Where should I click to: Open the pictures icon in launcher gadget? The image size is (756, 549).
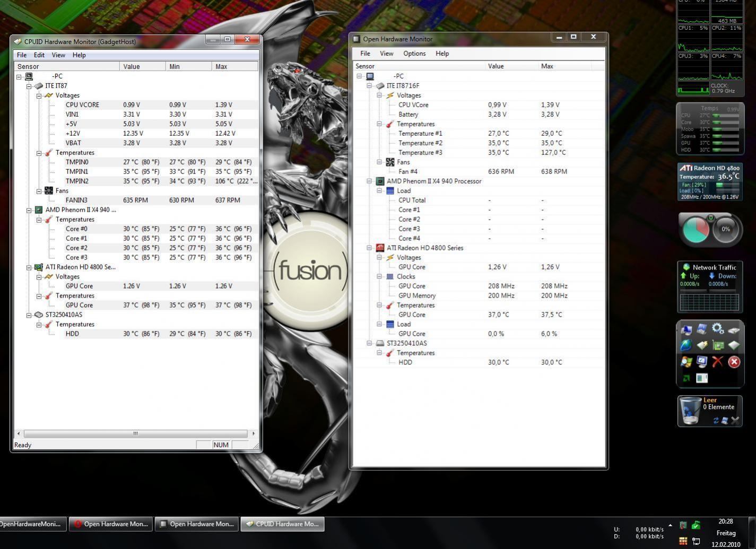[702, 329]
